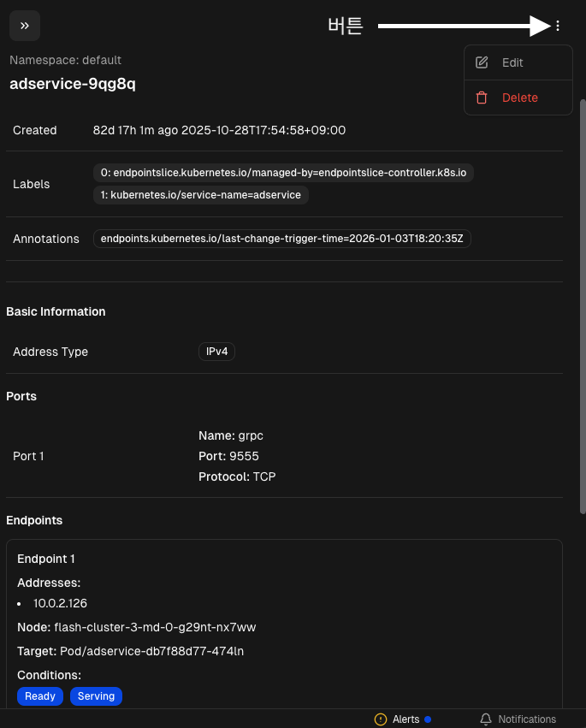The height and width of the screenshot is (728, 586).
Task: Click the Pod/adservice-db7f88d77-474ln target text
Action: (x=151, y=651)
